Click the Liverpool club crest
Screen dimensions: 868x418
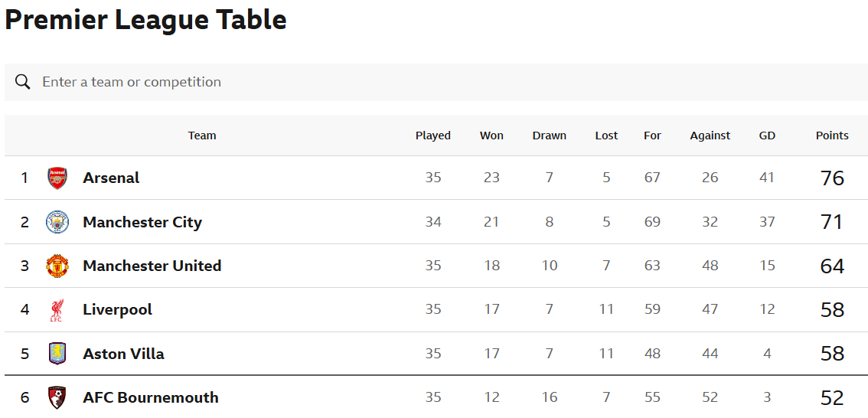57,309
